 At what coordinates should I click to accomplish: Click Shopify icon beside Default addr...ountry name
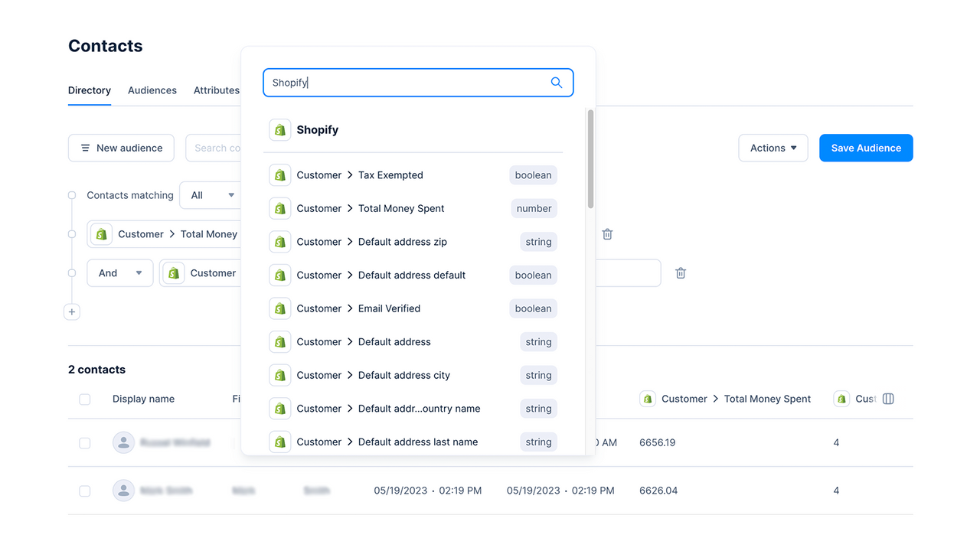(x=280, y=409)
